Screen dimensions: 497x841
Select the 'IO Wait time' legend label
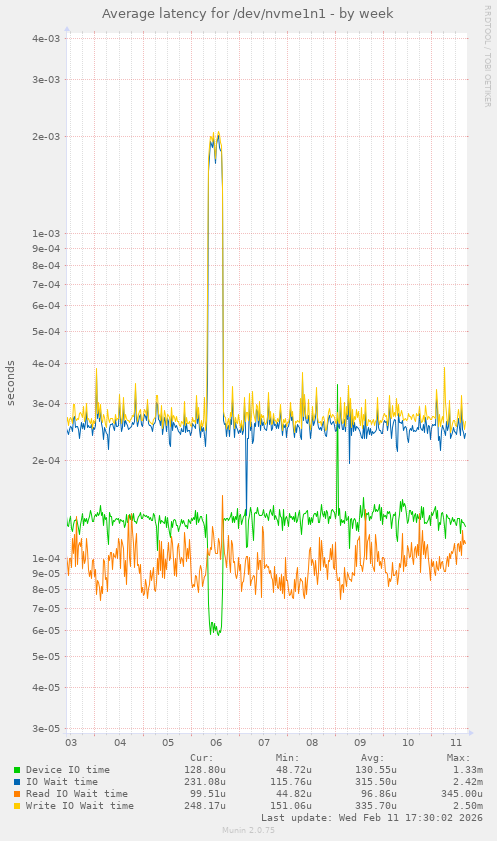pyautogui.click(x=62, y=781)
